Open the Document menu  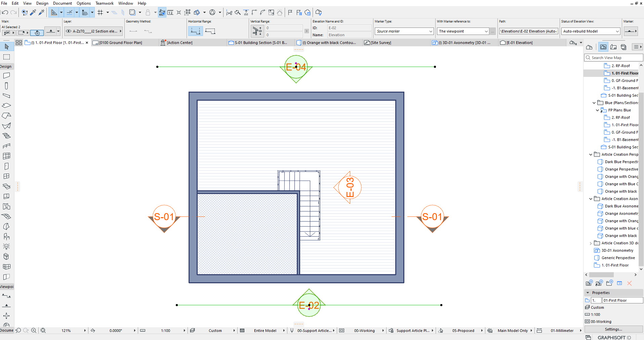pos(62,3)
